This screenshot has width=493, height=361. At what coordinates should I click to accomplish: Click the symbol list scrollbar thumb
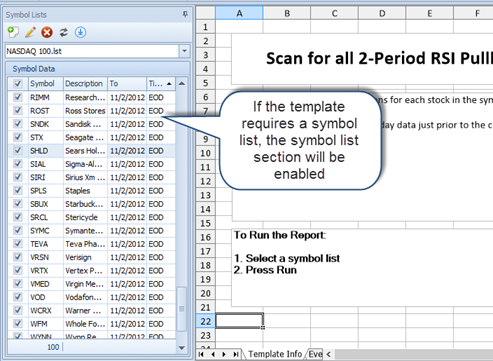click(x=182, y=309)
